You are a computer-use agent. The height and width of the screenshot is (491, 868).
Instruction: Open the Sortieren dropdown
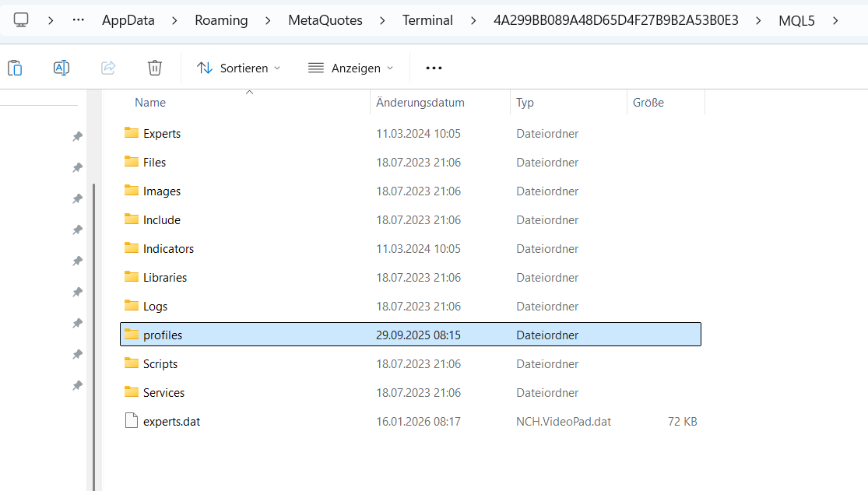[x=238, y=68]
